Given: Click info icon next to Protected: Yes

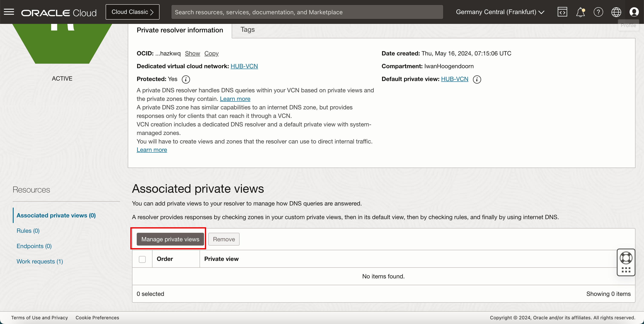Looking at the screenshot, I should (186, 79).
